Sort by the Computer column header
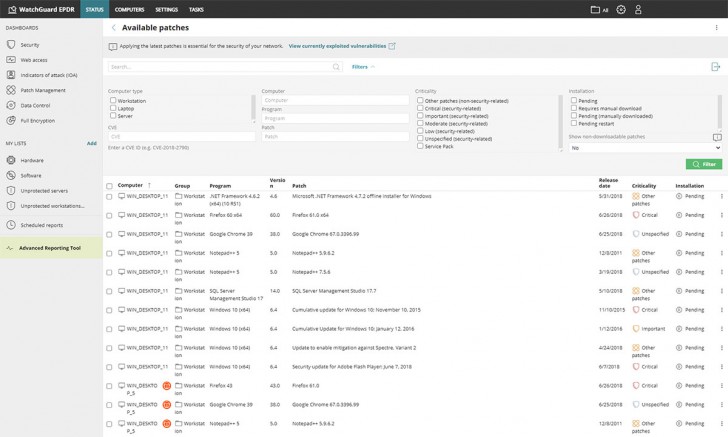728x437 pixels. coord(130,185)
